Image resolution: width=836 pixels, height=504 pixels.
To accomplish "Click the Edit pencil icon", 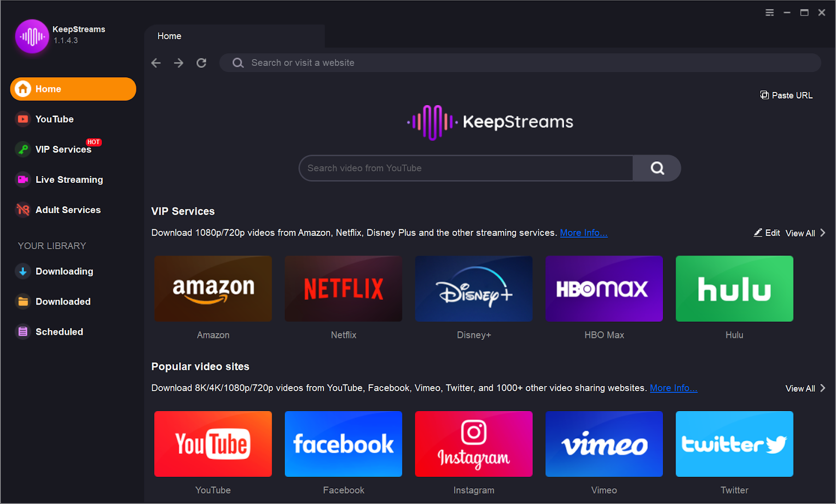I will [758, 233].
